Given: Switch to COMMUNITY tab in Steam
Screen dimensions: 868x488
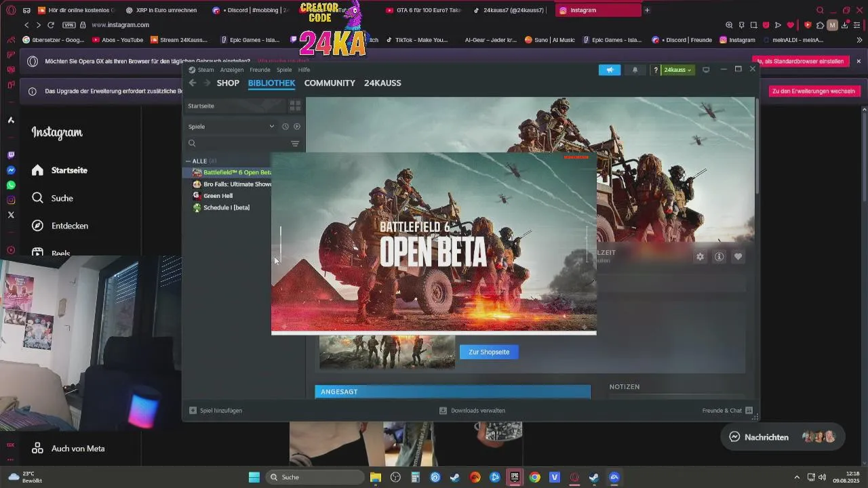Looking at the screenshot, I should (330, 83).
